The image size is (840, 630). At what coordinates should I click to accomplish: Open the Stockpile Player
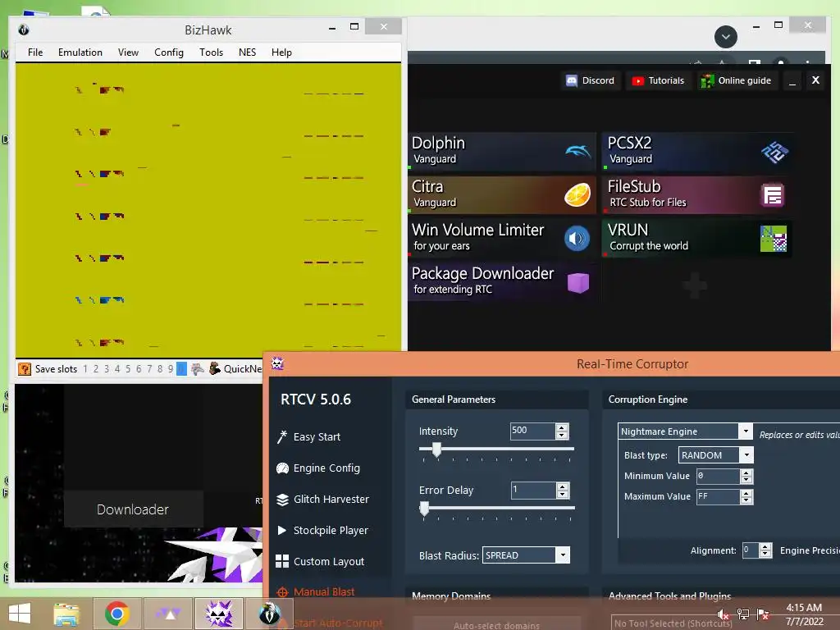(x=322, y=531)
